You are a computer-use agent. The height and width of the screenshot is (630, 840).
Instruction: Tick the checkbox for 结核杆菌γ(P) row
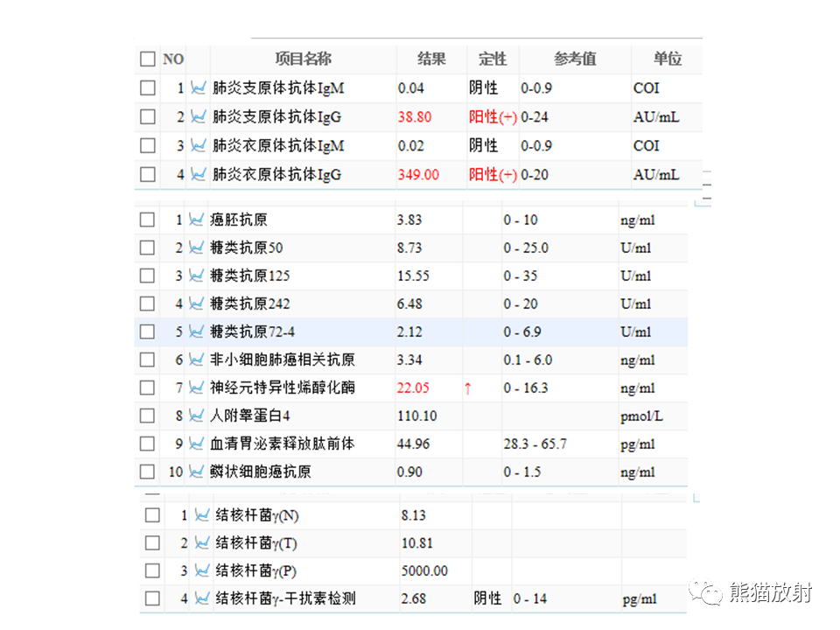pyautogui.click(x=152, y=570)
